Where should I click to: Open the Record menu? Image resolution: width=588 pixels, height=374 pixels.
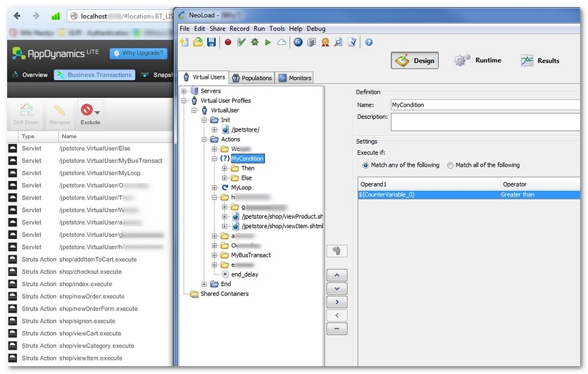(x=239, y=29)
